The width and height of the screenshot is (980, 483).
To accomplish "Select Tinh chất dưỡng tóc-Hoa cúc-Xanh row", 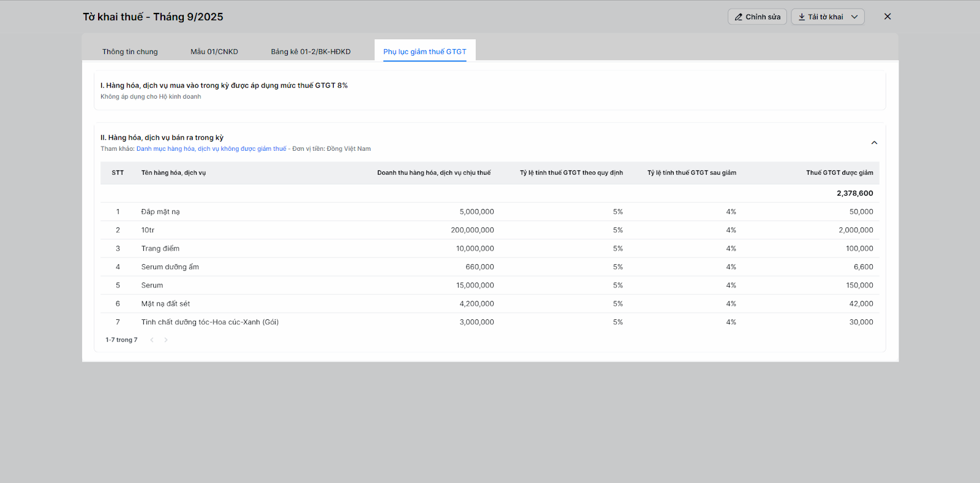I will tap(209, 322).
